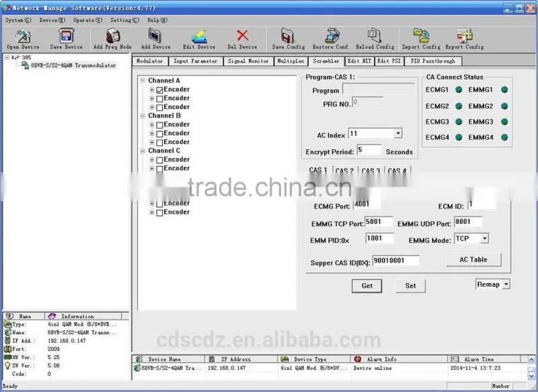This screenshot has height=392, width=538.
Task: Collapse the Channel C tree node
Action: point(143,151)
